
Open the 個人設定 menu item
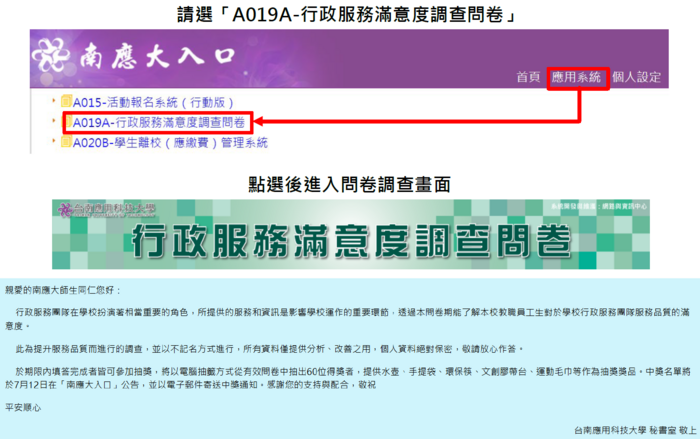(637, 77)
